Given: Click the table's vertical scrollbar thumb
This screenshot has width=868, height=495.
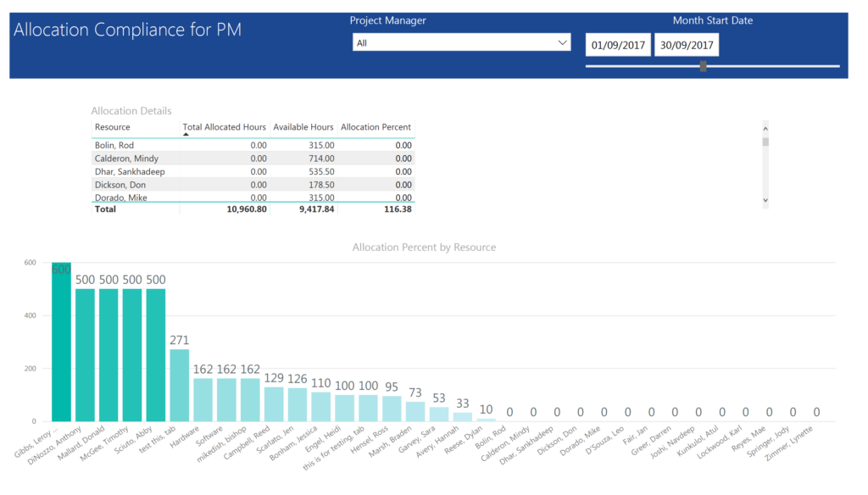Looking at the screenshot, I should (764, 140).
